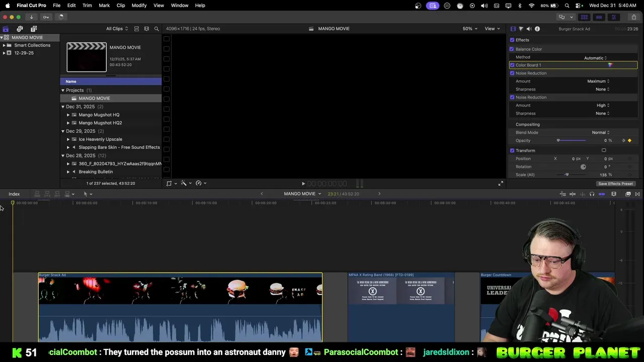Click Save Effects Preset button
644x362 pixels.
(x=615, y=184)
